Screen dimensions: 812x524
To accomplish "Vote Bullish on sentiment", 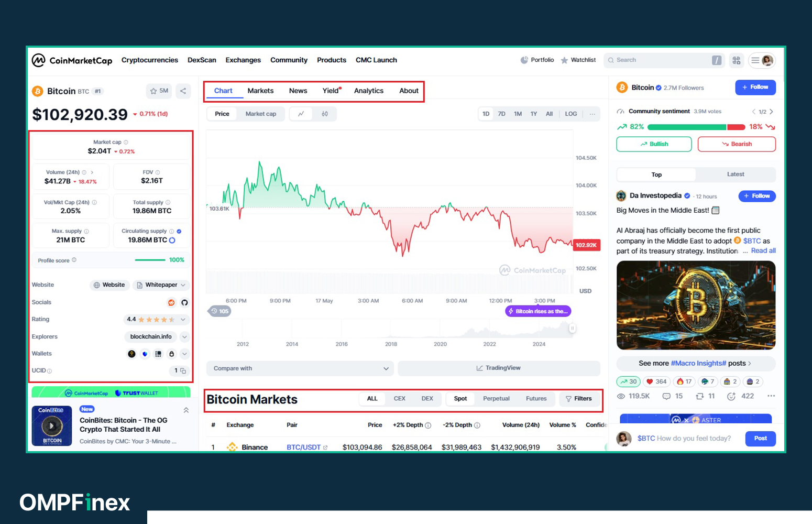I will [654, 144].
